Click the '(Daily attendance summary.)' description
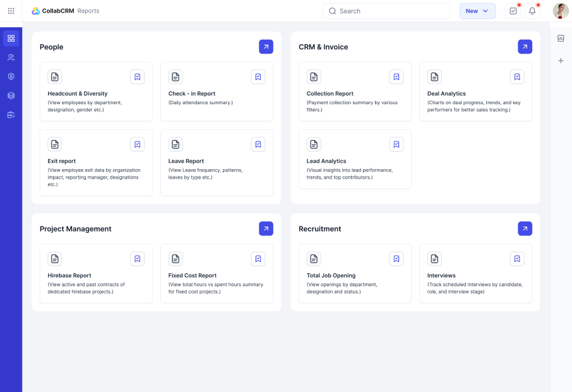 201,103
